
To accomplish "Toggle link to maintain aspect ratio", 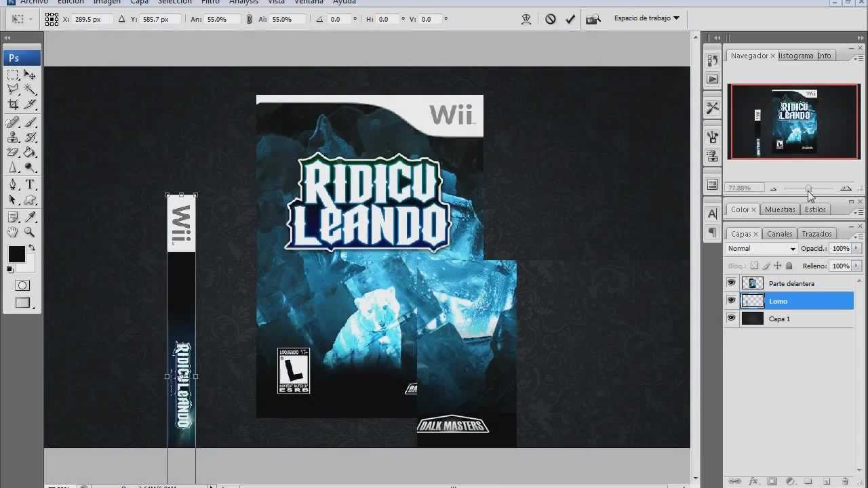I will click(x=250, y=20).
